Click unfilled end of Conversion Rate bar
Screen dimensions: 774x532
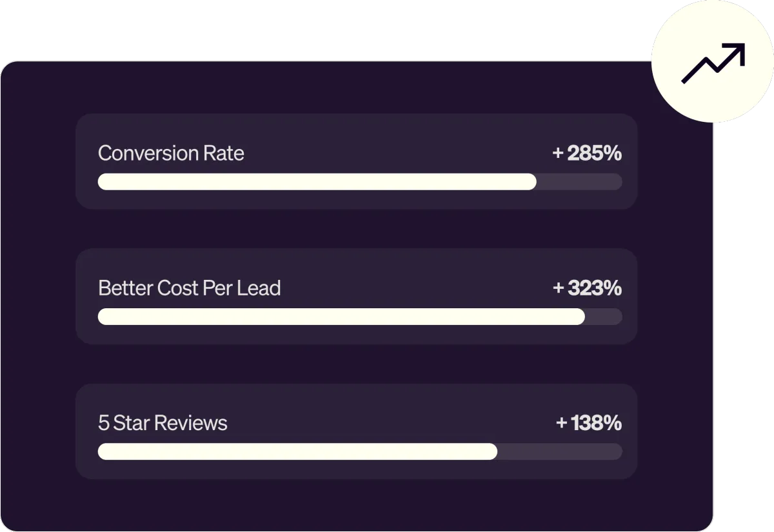579,182
